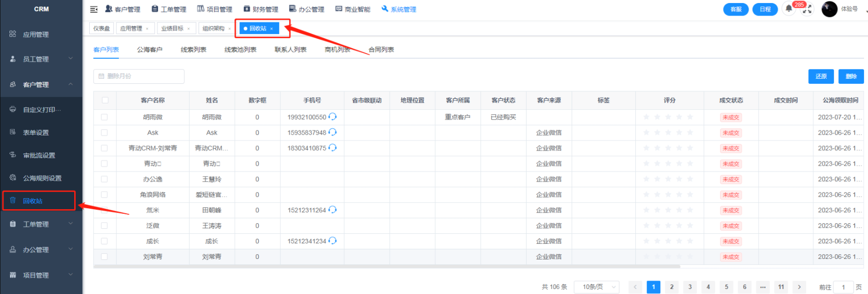Click the 未成交 tag in 泛微 row
This screenshot has height=294, width=868.
coord(731,226)
